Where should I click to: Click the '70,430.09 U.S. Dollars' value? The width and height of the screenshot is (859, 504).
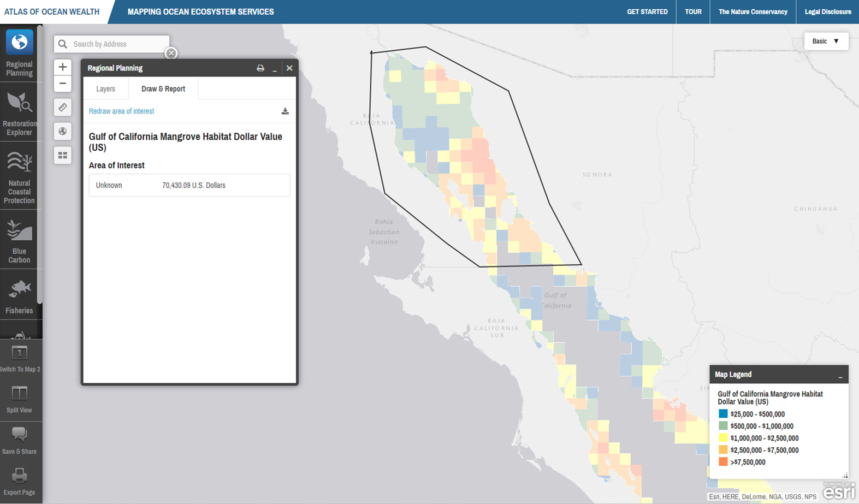(194, 186)
